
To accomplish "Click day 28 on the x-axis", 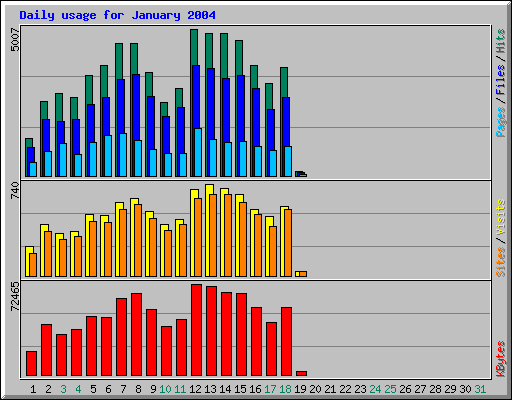I will pyautogui.click(x=435, y=389).
